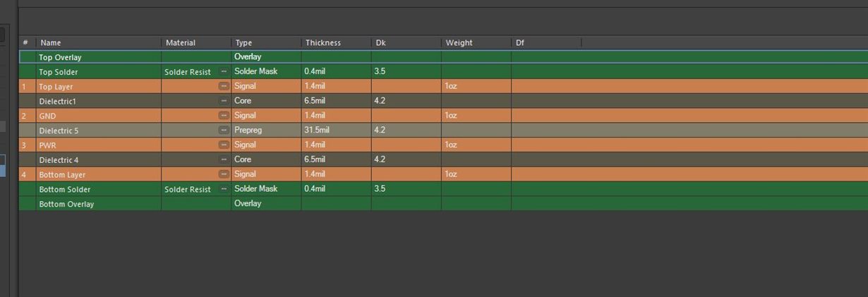
Task: Click 1.4mil thickness in Bottom Layer row
Action: point(315,174)
